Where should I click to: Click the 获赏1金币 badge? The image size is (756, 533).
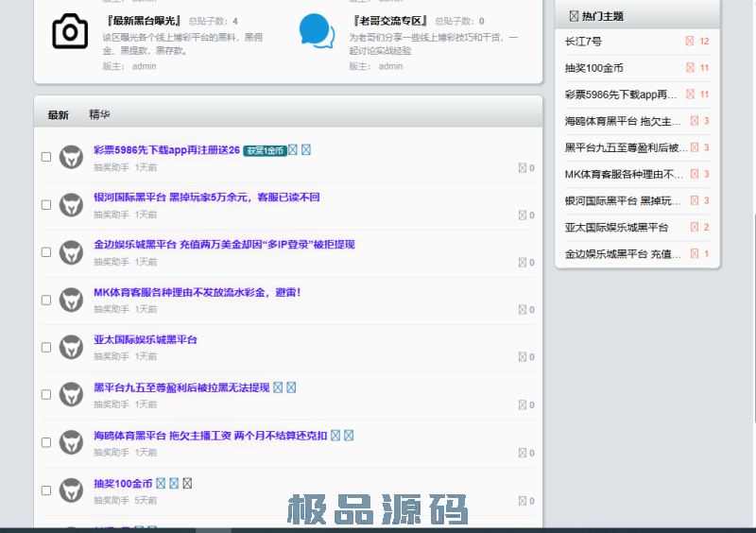pyautogui.click(x=265, y=150)
